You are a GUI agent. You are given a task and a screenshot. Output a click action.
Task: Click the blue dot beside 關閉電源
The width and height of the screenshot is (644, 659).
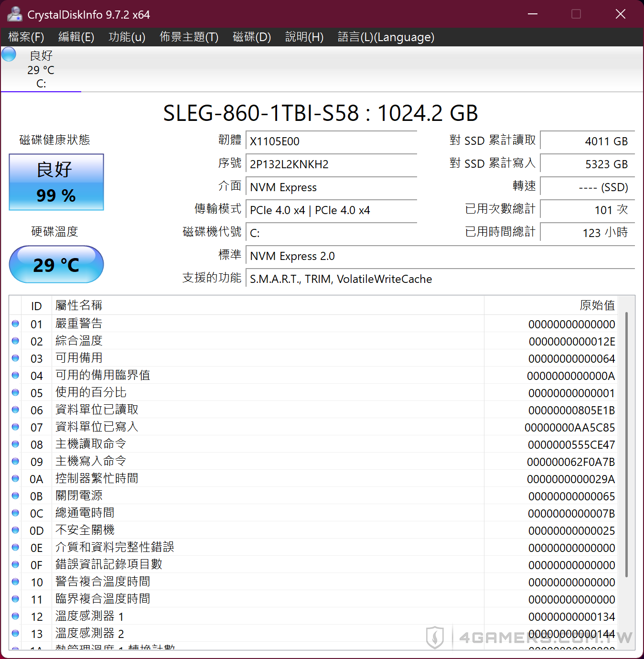pos(15,496)
